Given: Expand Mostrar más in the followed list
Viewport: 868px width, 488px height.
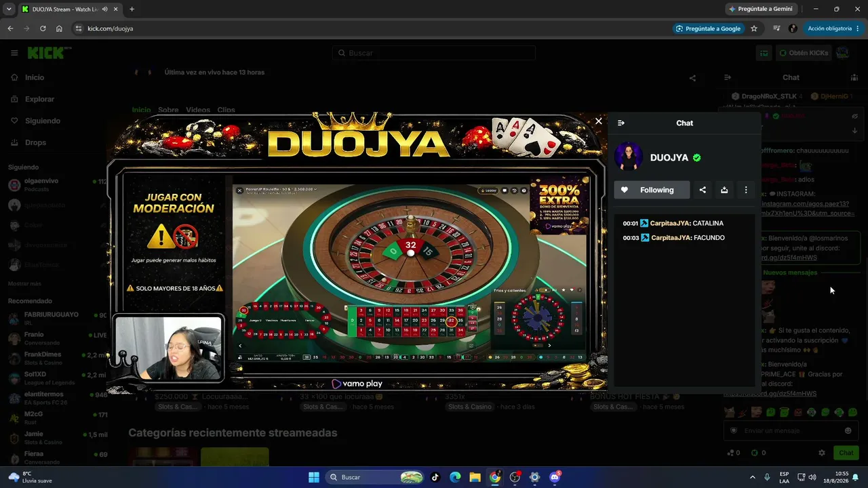Looking at the screenshot, I should 24,283.
